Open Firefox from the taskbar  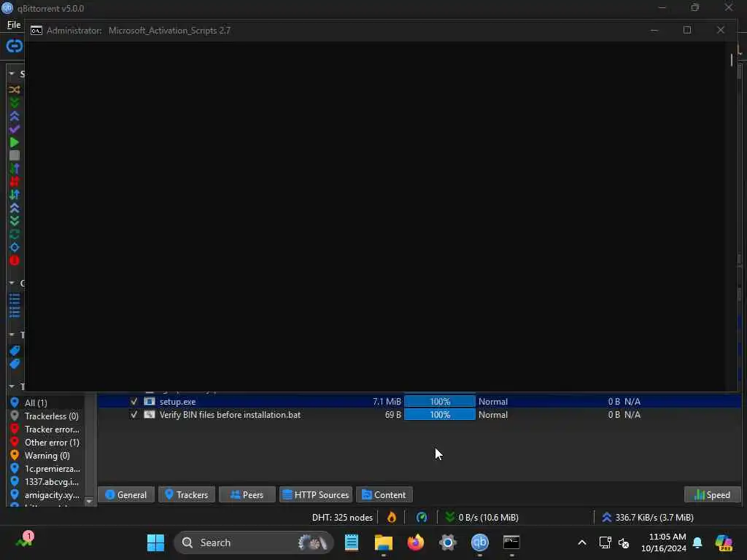coord(415,542)
